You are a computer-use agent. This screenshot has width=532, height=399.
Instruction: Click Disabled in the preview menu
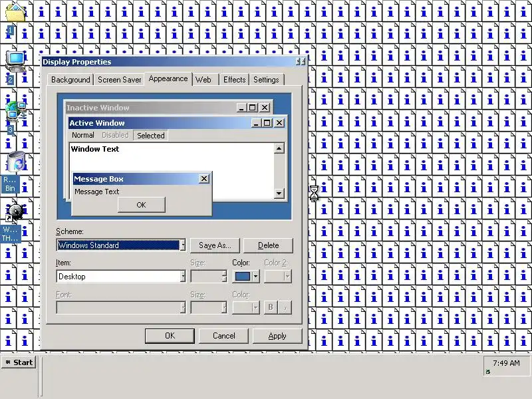pyautogui.click(x=115, y=135)
